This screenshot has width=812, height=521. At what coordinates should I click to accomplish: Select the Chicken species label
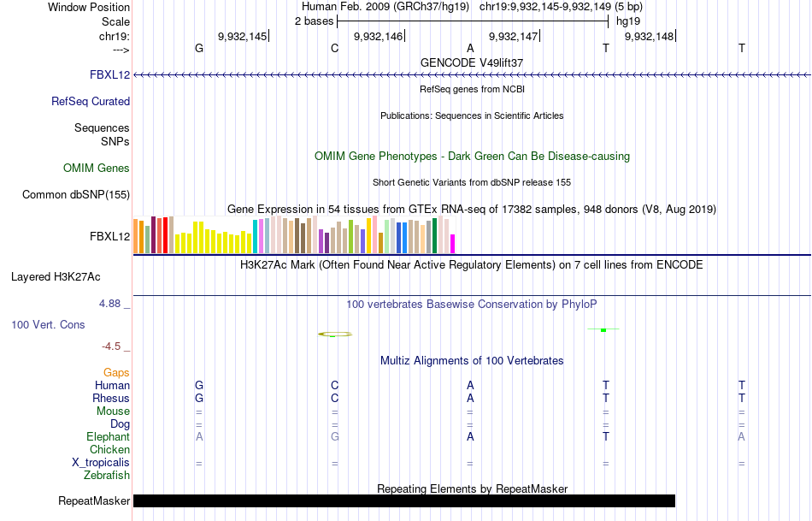109,449
